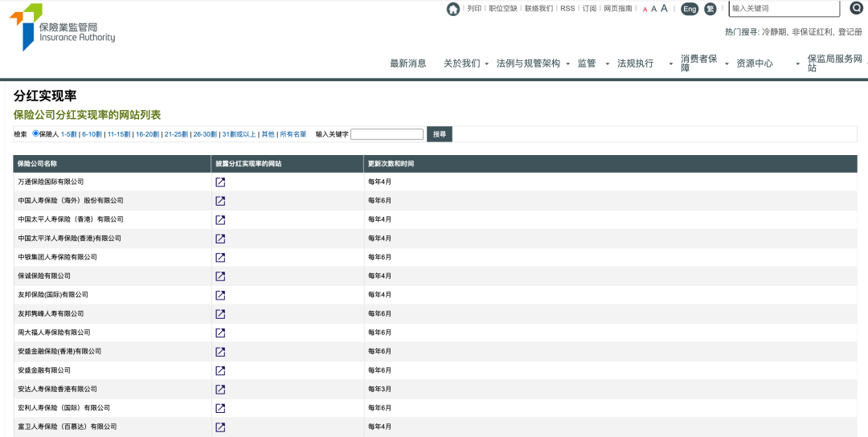Image resolution: width=868 pixels, height=437 pixels.
Task: Select the 保险人 radio button
Action: [35, 133]
